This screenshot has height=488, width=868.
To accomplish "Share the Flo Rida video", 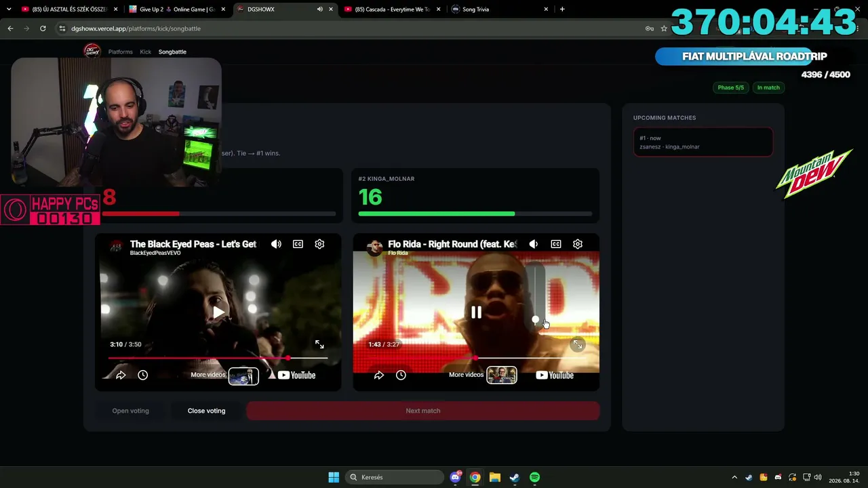I will pos(379,375).
